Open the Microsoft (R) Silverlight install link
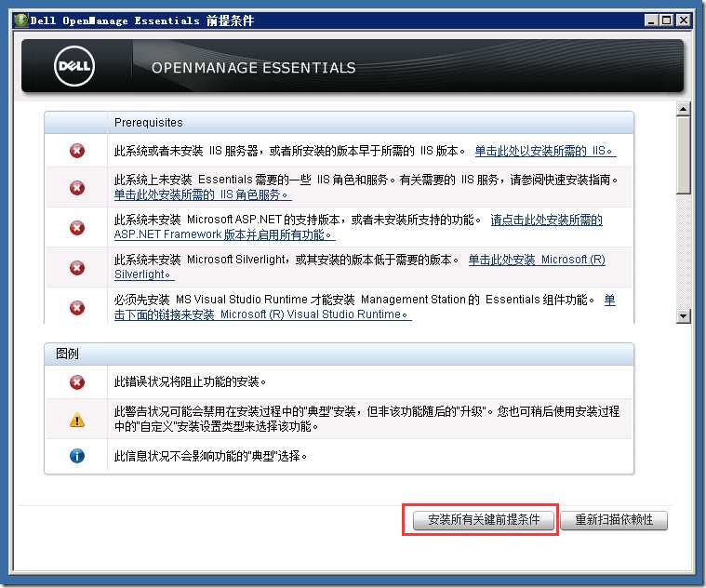Viewport: 706px width, 588px height. tap(359, 266)
